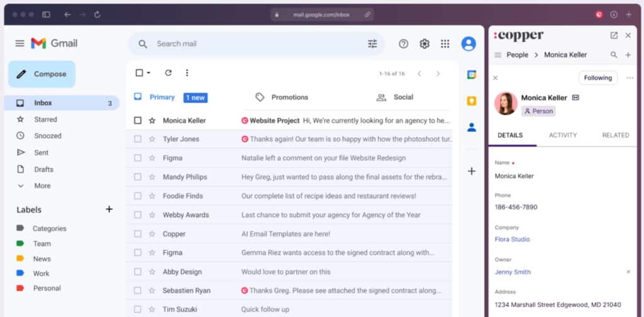Viewport: 644px width, 317px height.
Task: Open more actions ellipsis for Monica Keller
Action: 630,78
